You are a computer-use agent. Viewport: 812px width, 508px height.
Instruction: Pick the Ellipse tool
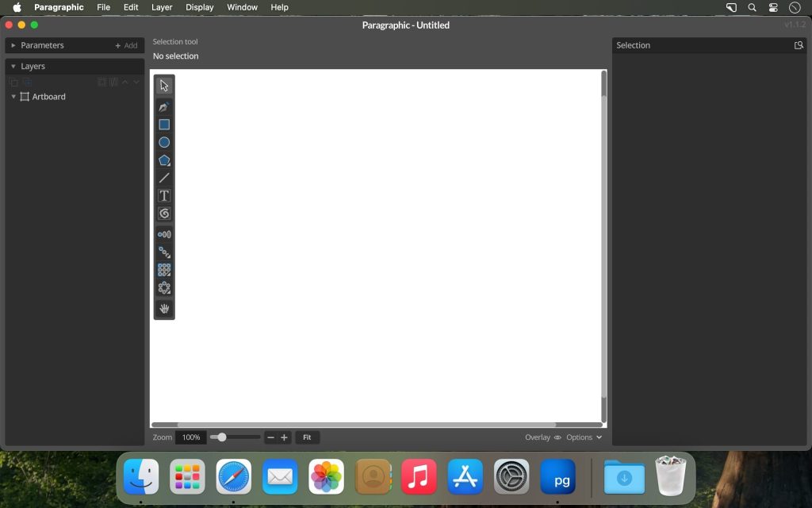tap(164, 142)
